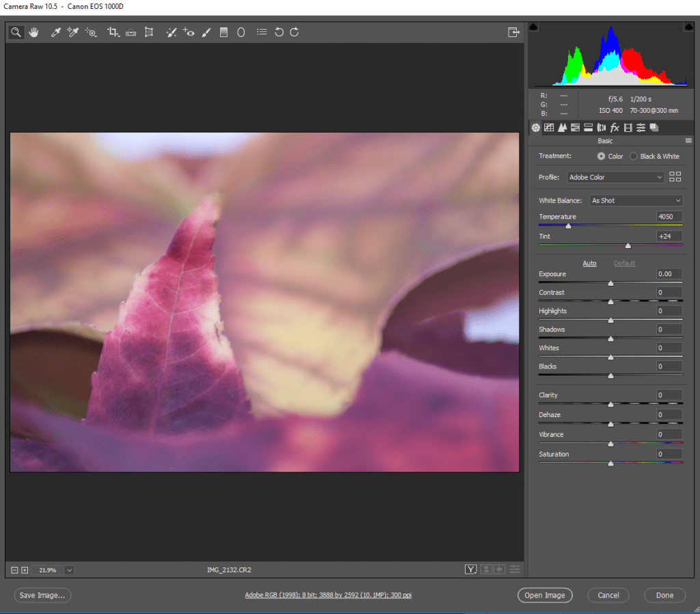Rotate image 90 degrees clockwise

pos(295,32)
